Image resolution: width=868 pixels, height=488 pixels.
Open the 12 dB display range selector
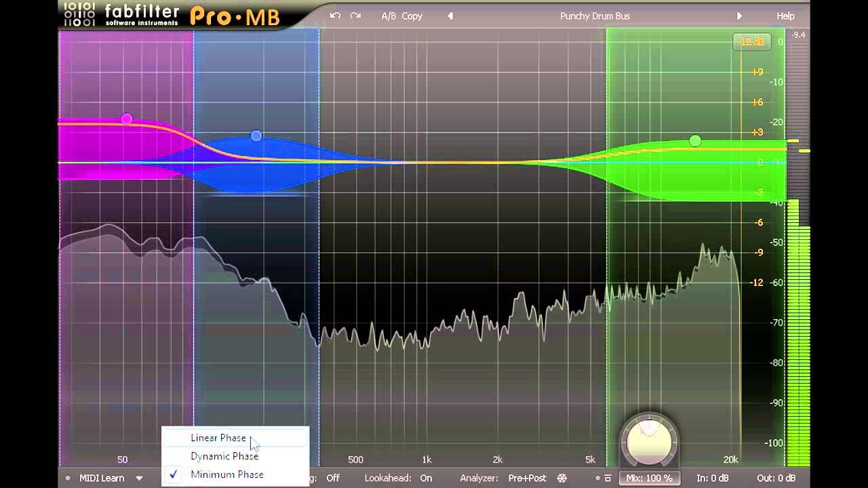751,42
